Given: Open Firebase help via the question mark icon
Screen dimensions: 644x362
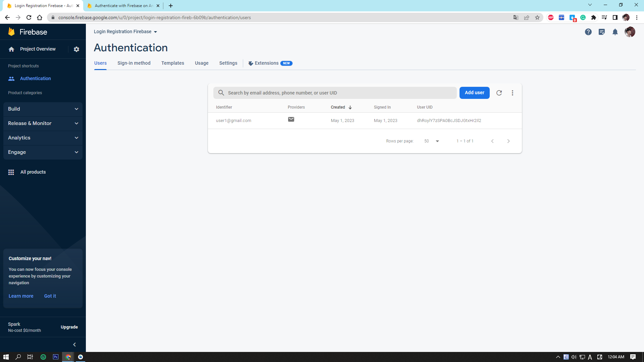Looking at the screenshot, I should (x=588, y=32).
